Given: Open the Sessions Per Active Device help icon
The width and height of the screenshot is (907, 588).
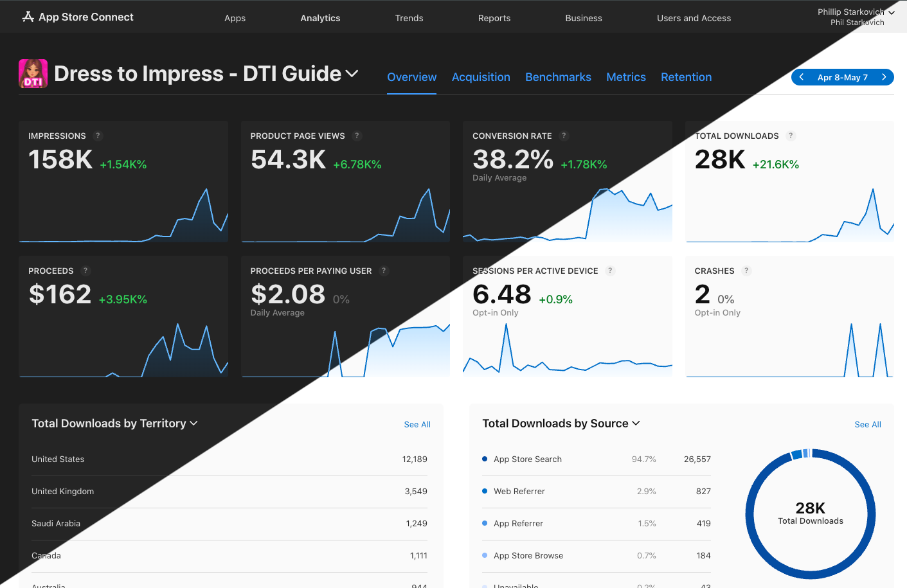Looking at the screenshot, I should (609, 271).
